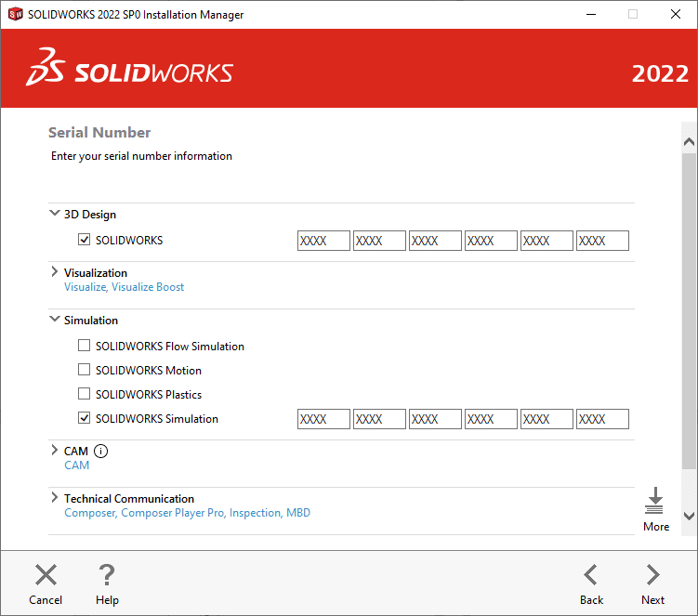Expand the Visualization section
The width and height of the screenshot is (698, 616).
coord(54,273)
